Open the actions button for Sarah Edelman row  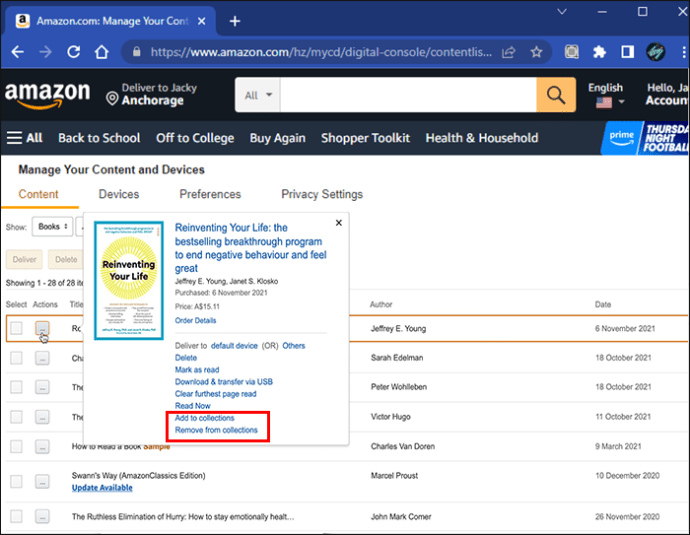tap(42, 358)
